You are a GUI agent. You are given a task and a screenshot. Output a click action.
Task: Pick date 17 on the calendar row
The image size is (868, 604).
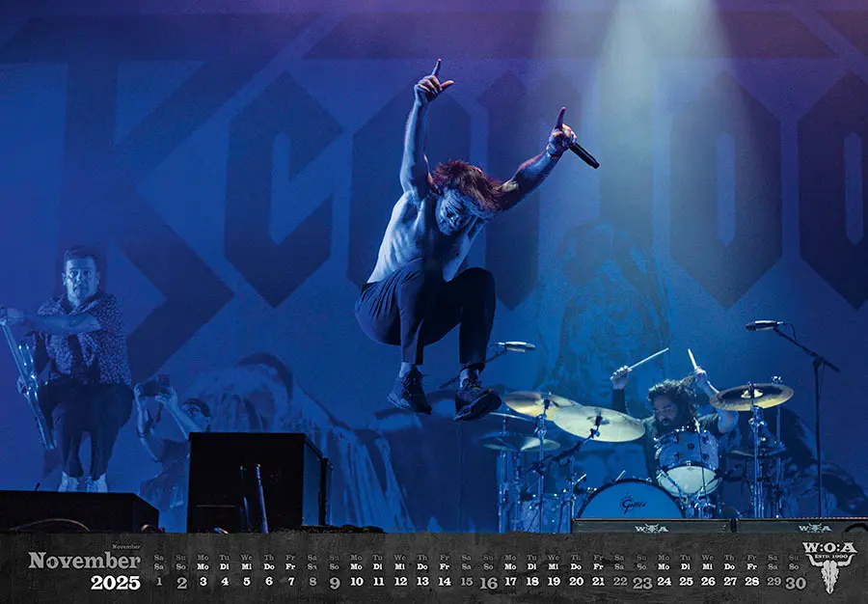point(510,581)
